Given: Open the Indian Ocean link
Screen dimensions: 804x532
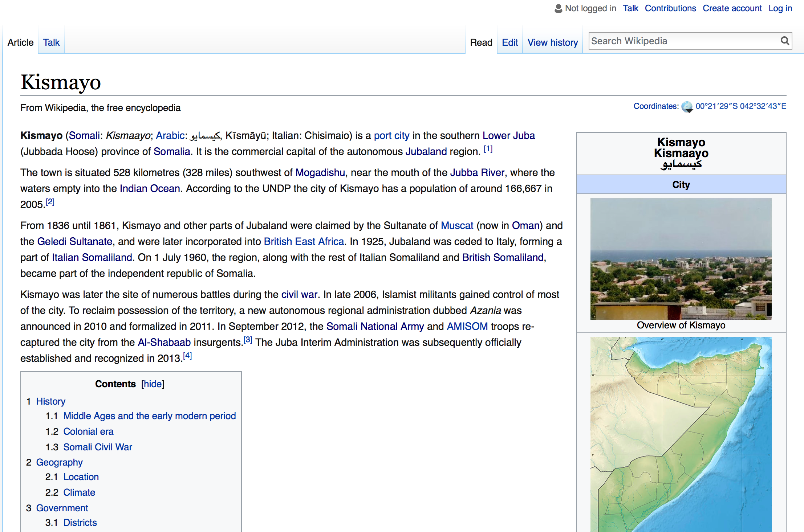Looking at the screenshot, I should coord(150,188).
